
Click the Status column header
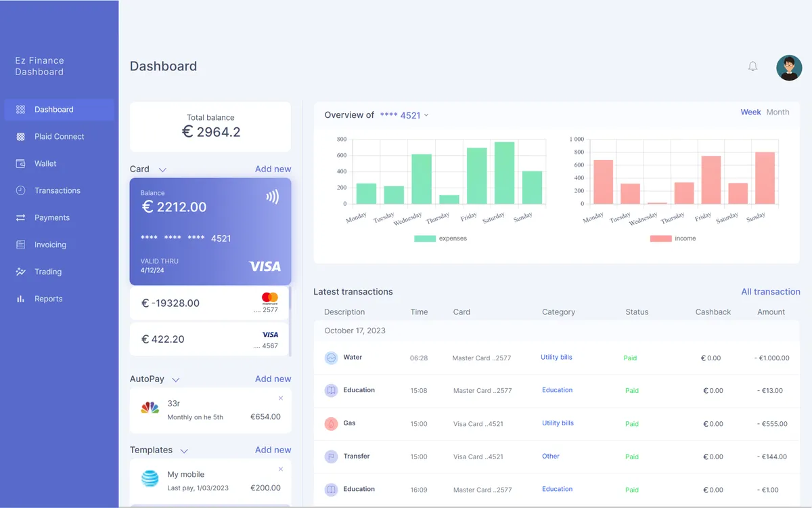click(x=637, y=312)
